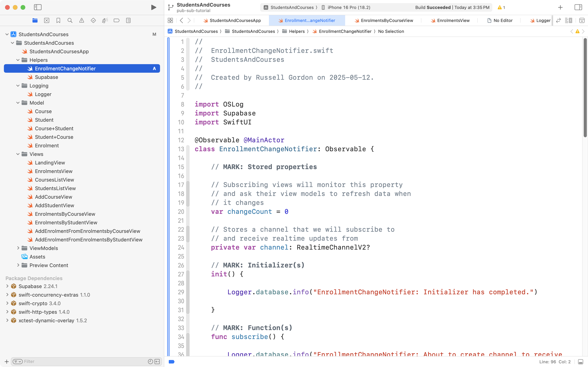Switch to the StudentsAndCoursesApp tab
This screenshot has width=588, height=367.
235,21
